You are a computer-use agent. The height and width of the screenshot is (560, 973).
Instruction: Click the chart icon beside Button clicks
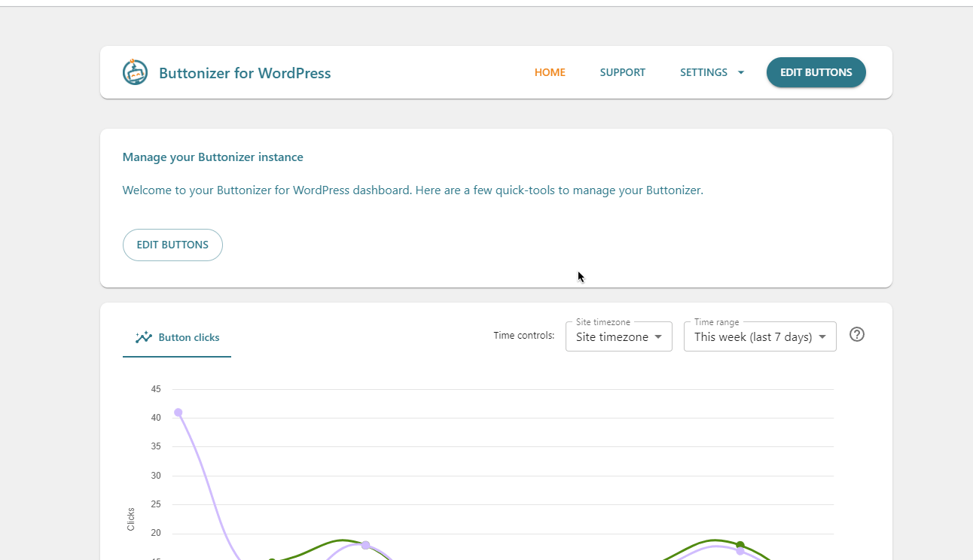[144, 337]
